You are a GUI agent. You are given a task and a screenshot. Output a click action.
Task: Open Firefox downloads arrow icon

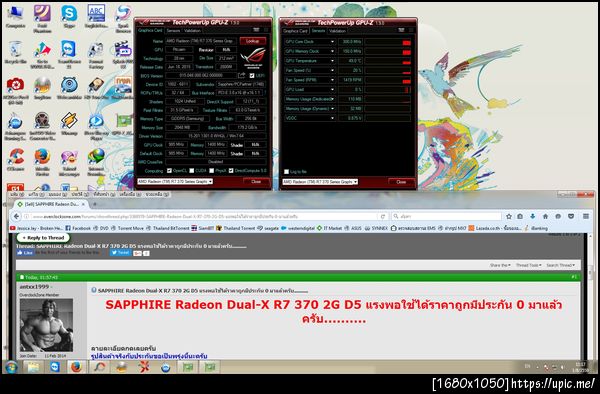coord(532,216)
